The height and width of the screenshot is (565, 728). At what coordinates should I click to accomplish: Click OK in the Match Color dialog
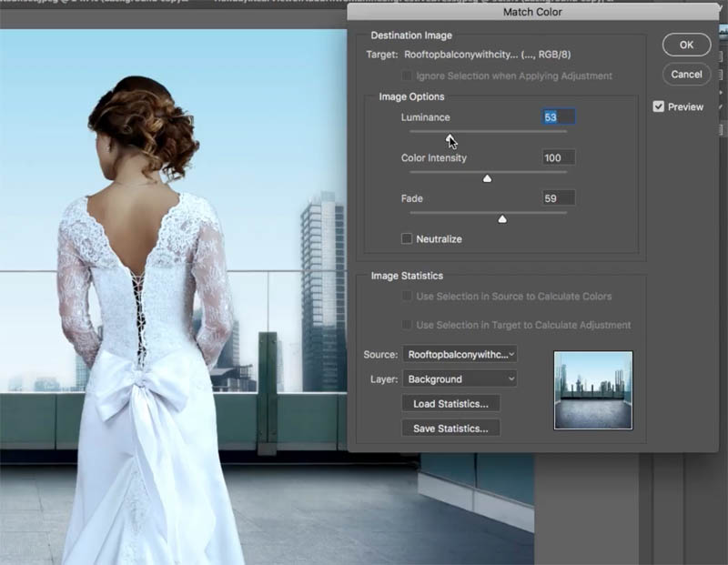pyautogui.click(x=686, y=45)
